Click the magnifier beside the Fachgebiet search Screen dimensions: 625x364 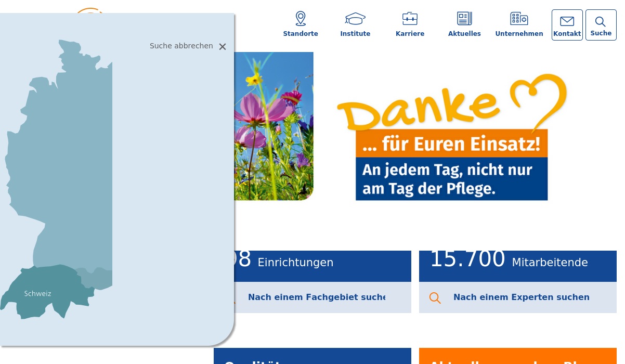tap(230, 297)
